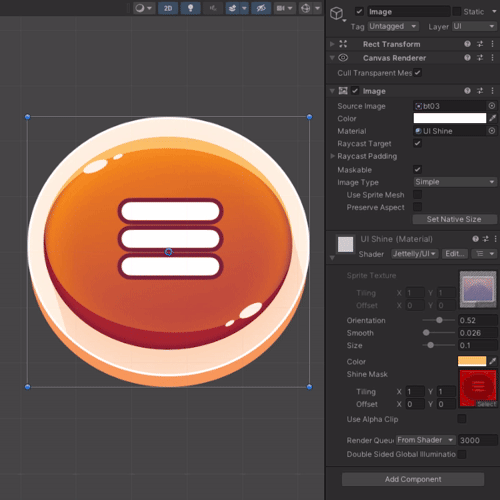This screenshot has width=500, height=500.
Task: Toggle scene audio speaker icon
Action: coord(213,8)
